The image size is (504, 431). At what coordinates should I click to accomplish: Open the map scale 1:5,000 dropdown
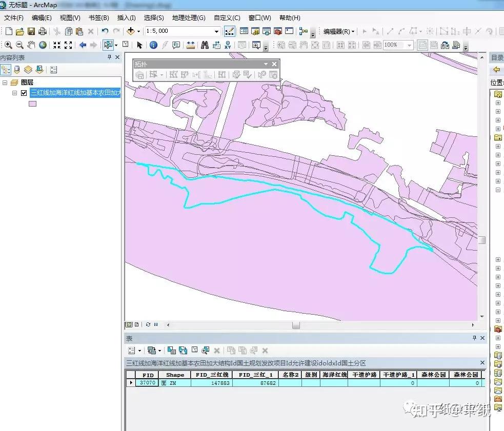click(x=216, y=31)
